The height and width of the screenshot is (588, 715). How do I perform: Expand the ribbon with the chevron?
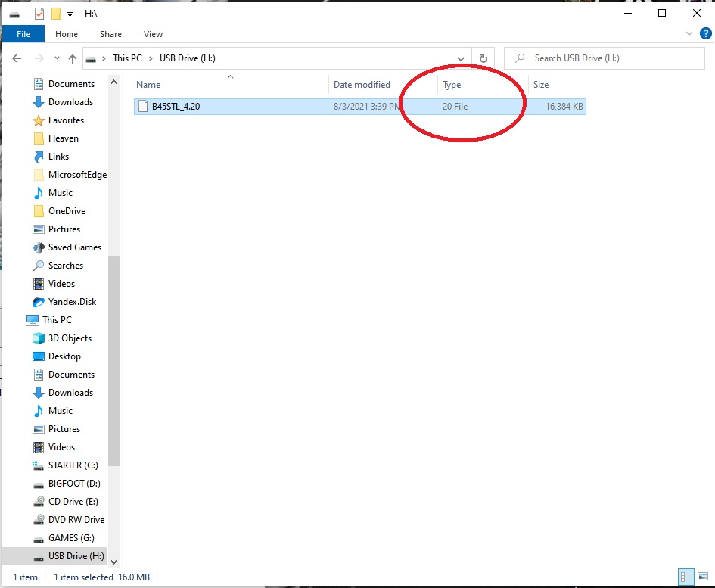tap(689, 33)
